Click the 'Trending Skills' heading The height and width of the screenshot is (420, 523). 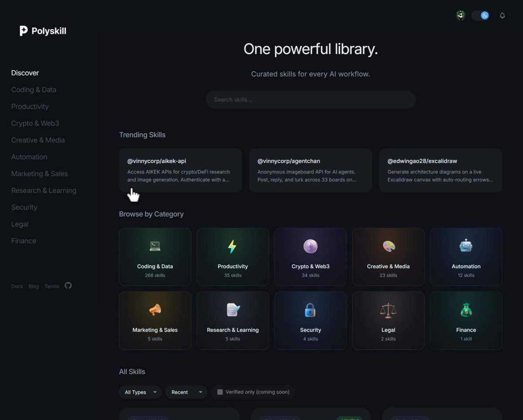(142, 135)
